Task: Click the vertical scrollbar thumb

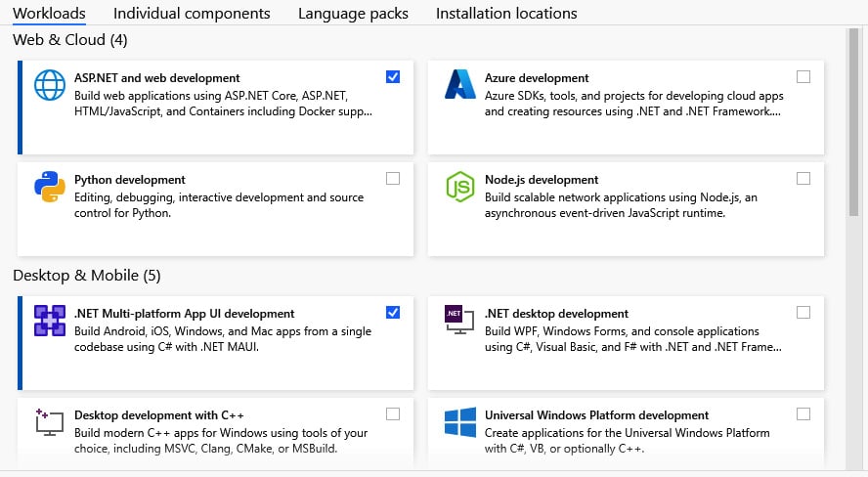Action: pyautogui.click(x=854, y=122)
